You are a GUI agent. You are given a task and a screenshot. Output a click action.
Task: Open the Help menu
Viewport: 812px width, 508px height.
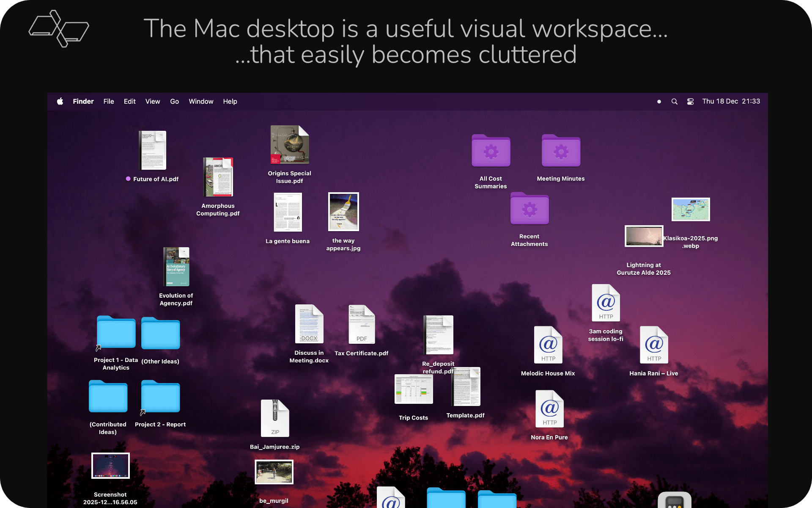tap(230, 102)
